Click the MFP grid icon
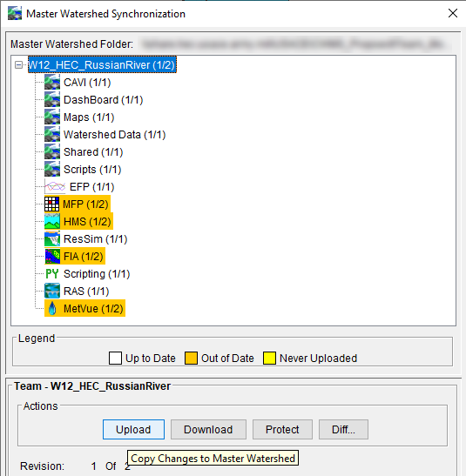 [x=52, y=204]
